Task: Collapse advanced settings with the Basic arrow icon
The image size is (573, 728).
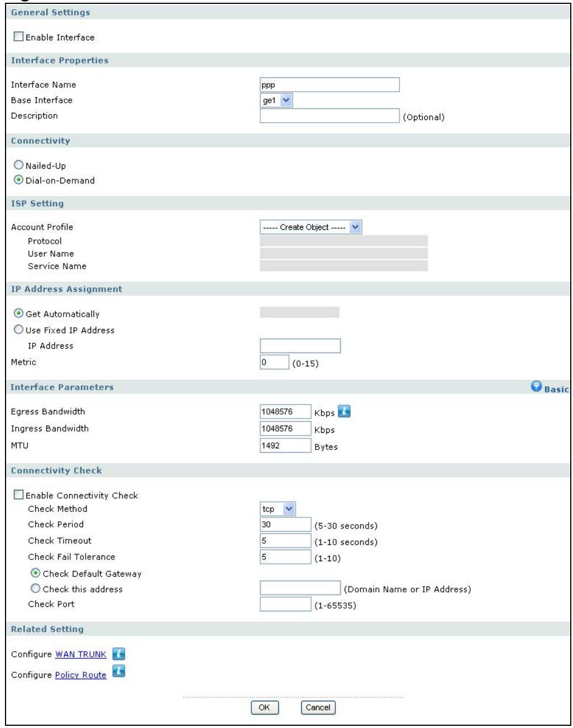Action: coord(536,386)
